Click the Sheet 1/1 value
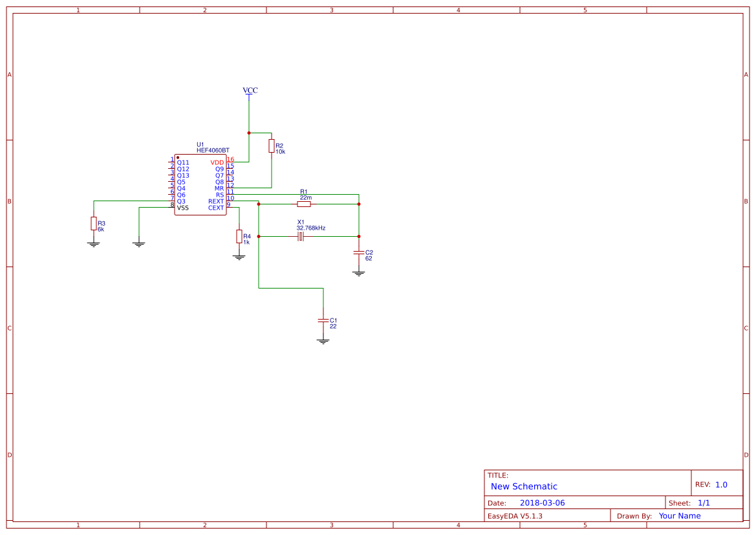Screen dimensions: 756x535 (x=704, y=503)
